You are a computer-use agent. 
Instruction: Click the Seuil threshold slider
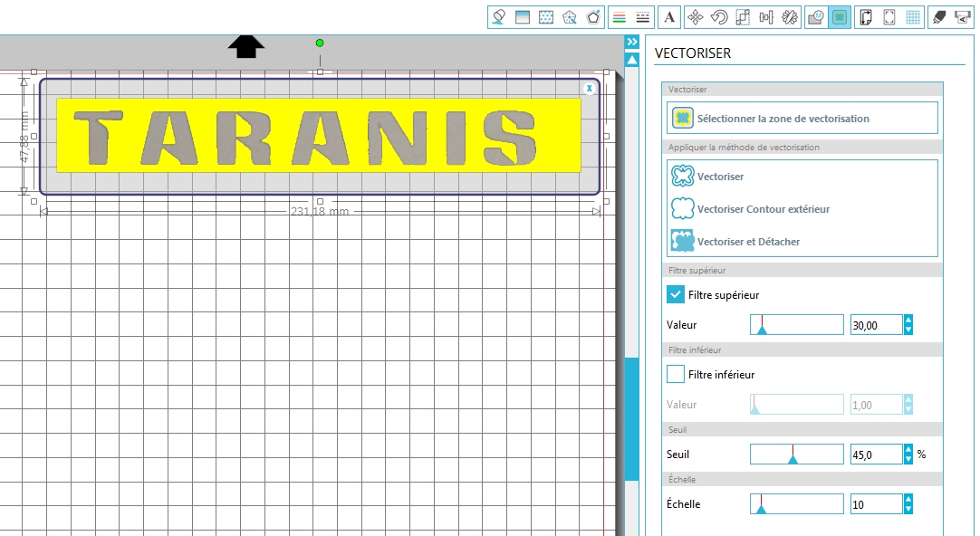[797, 455]
